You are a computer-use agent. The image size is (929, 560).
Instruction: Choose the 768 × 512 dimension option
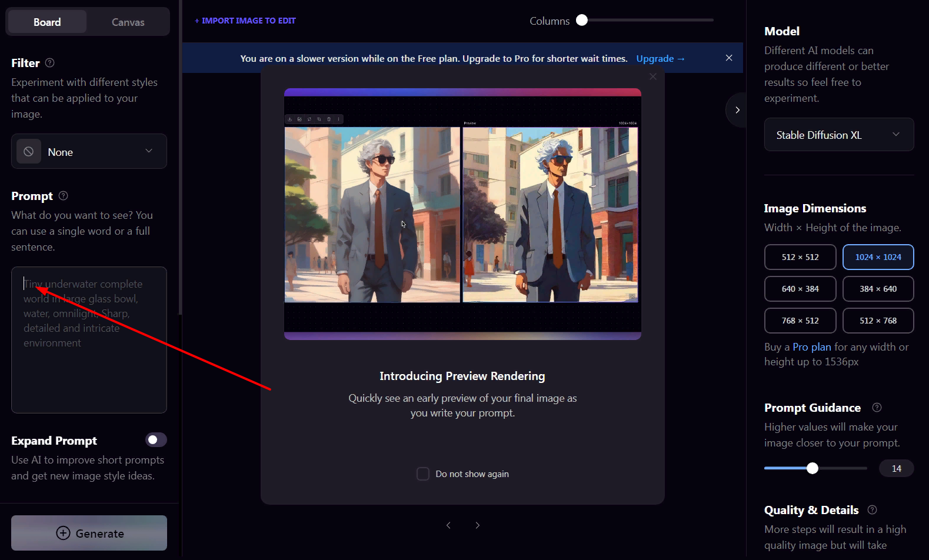click(x=800, y=321)
